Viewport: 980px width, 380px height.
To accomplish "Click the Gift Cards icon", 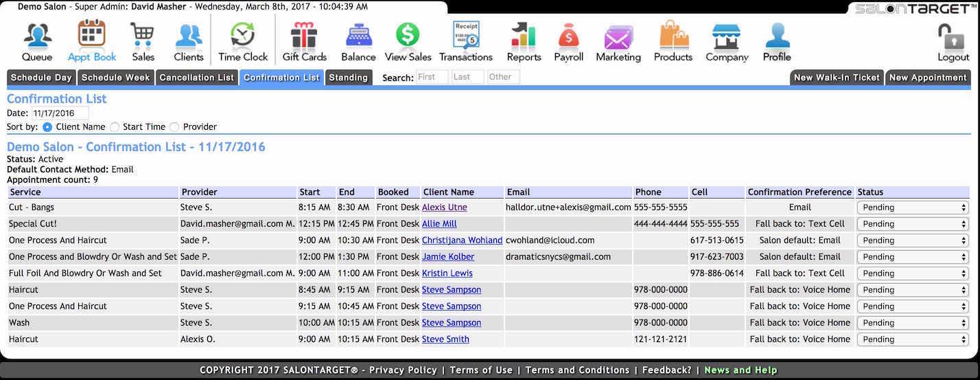I will pos(304,36).
